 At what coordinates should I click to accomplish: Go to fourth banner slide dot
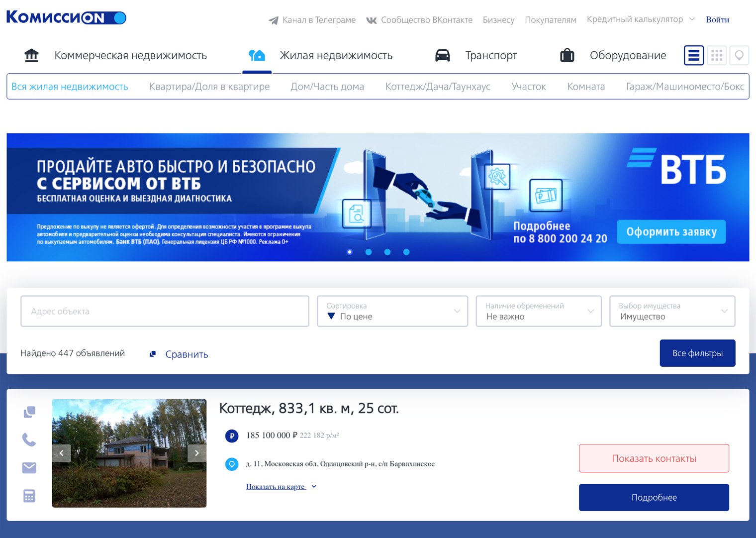coord(406,252)
